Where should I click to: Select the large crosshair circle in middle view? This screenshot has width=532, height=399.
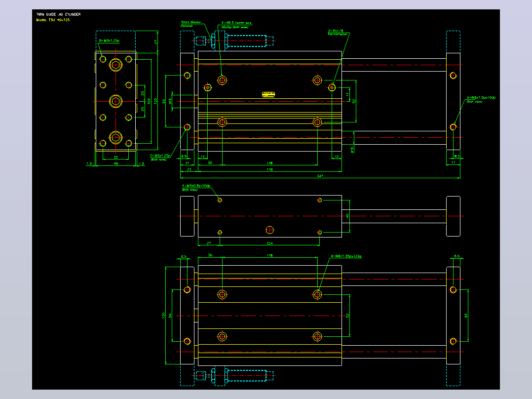(x=270, y=230)
